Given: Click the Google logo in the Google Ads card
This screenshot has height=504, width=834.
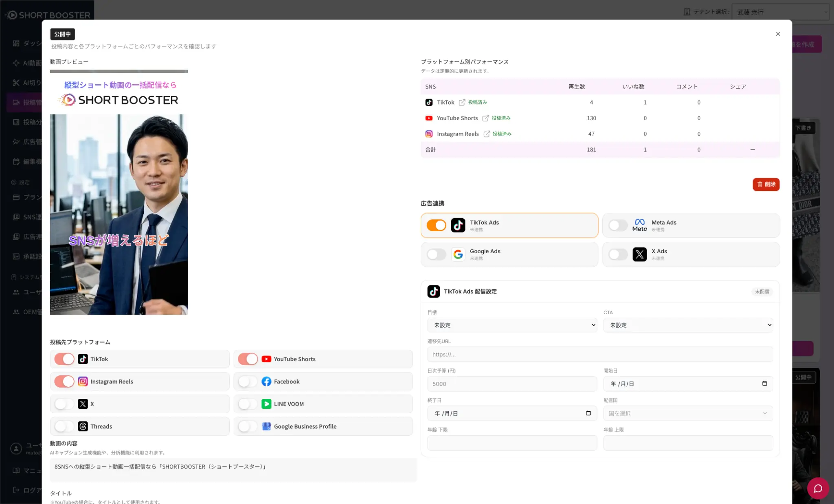Looking at the screenshot, I should (x=458, y=254).
